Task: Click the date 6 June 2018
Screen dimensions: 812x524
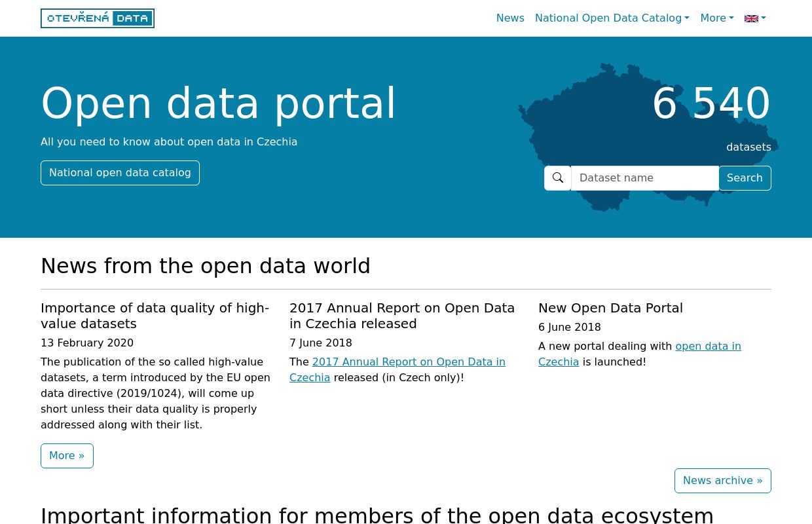Action: 570,327
